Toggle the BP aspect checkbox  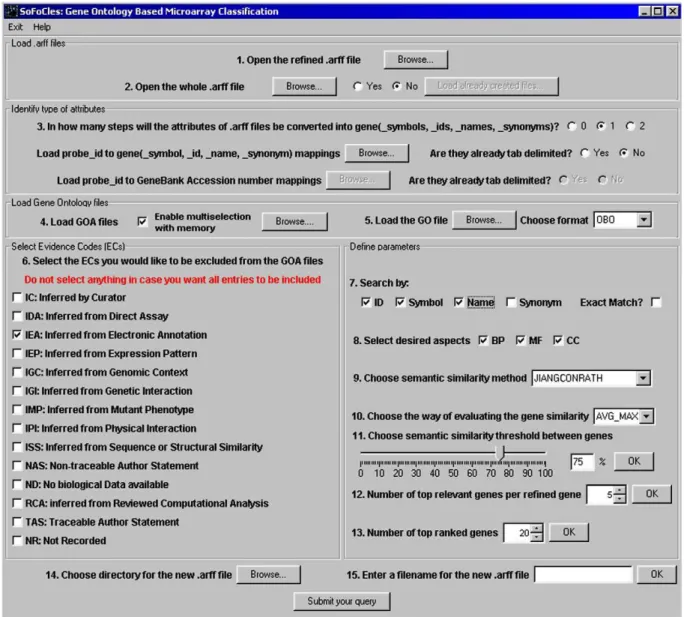(x=483, y=340)
